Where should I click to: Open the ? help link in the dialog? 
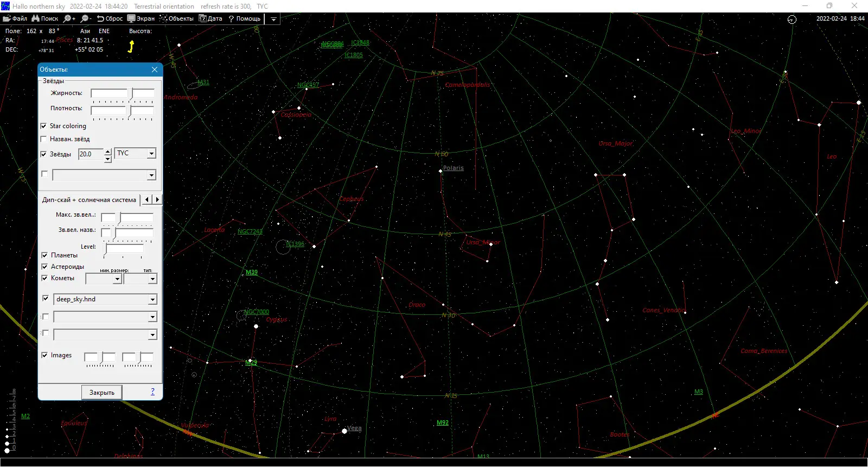152,391
